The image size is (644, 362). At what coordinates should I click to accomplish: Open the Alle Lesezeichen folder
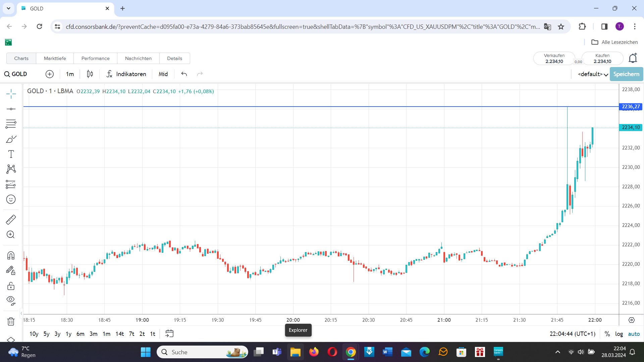[614, 42]
